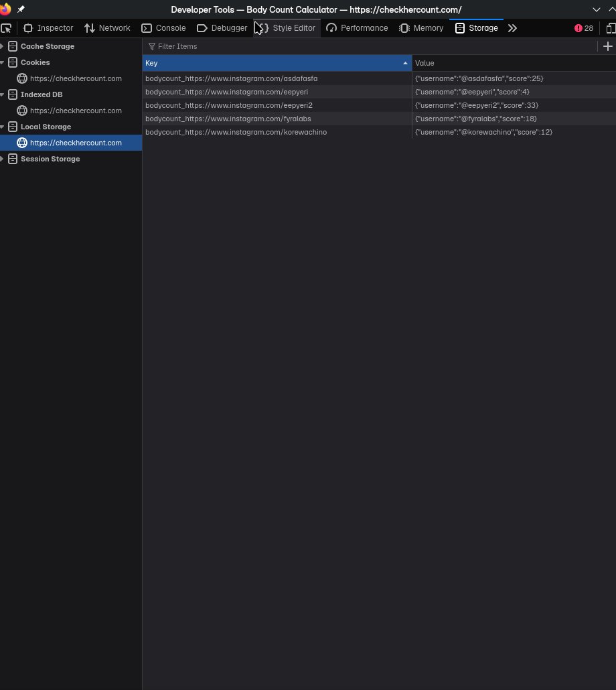Open the Style Editor tab
616x690 pixels.
coord(287,28)
